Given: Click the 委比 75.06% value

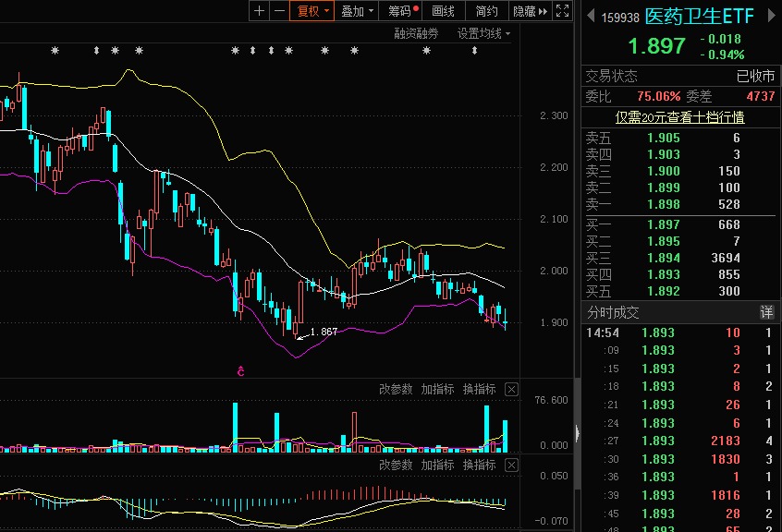Looking at the screenshot, I should pos(658,96).
